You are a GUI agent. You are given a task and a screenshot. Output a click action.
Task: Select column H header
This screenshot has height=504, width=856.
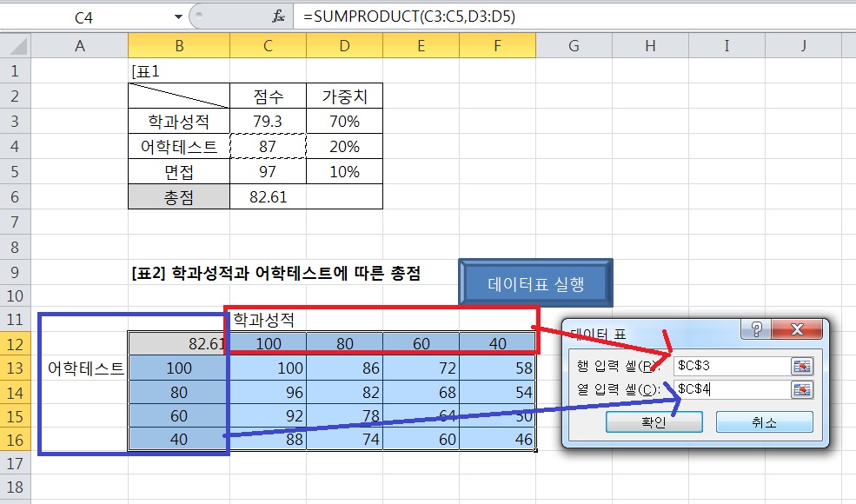pyautogui.click(x=650, y=46)
